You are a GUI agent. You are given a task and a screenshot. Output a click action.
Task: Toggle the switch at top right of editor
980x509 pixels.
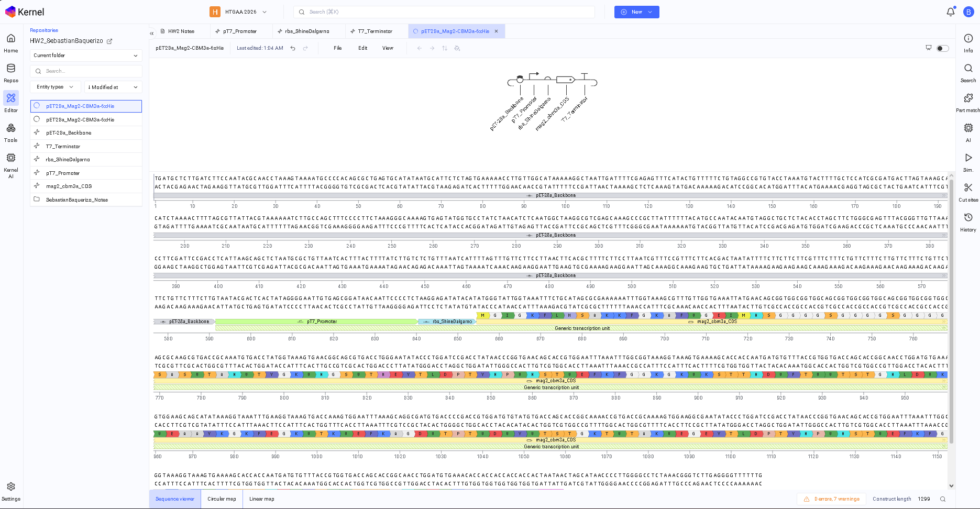coord(942,48)
